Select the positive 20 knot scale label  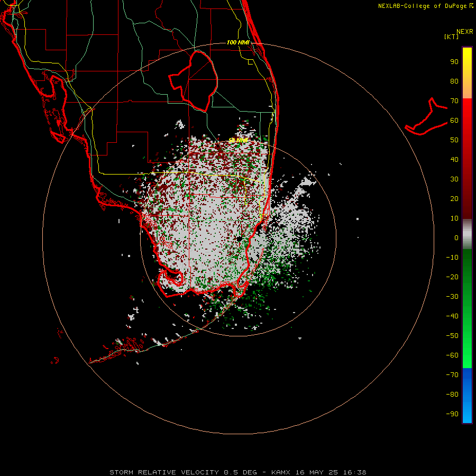click(x=454, y=198)
